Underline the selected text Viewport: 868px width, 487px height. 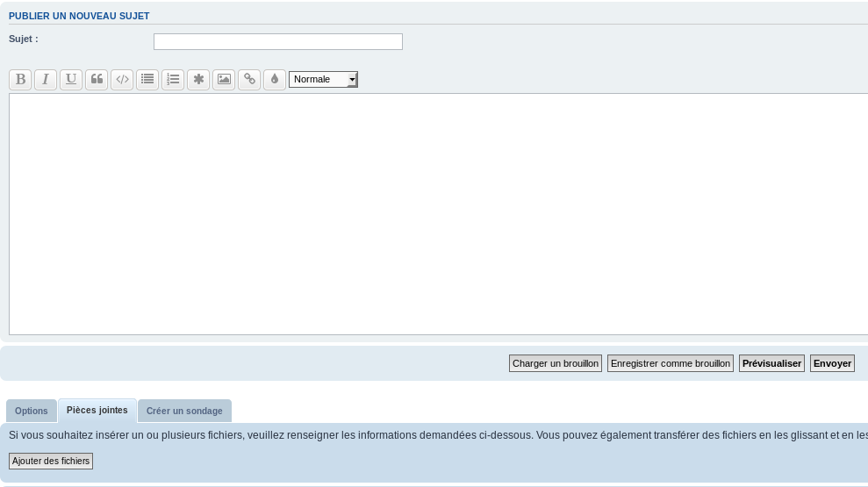pyautogui.click(x=71, y=79)
